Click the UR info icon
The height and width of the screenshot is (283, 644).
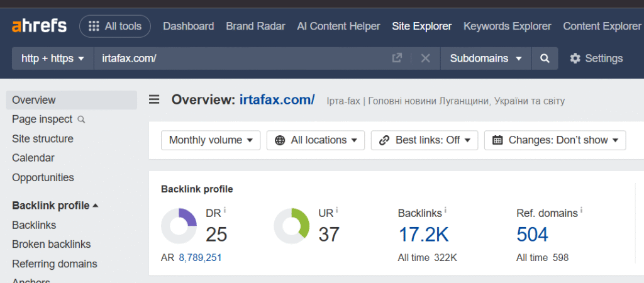tap(338, 210)
